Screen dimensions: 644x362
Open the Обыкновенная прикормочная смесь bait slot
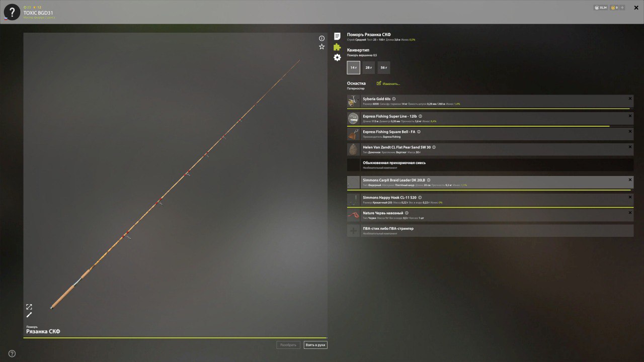pos(490,165)
